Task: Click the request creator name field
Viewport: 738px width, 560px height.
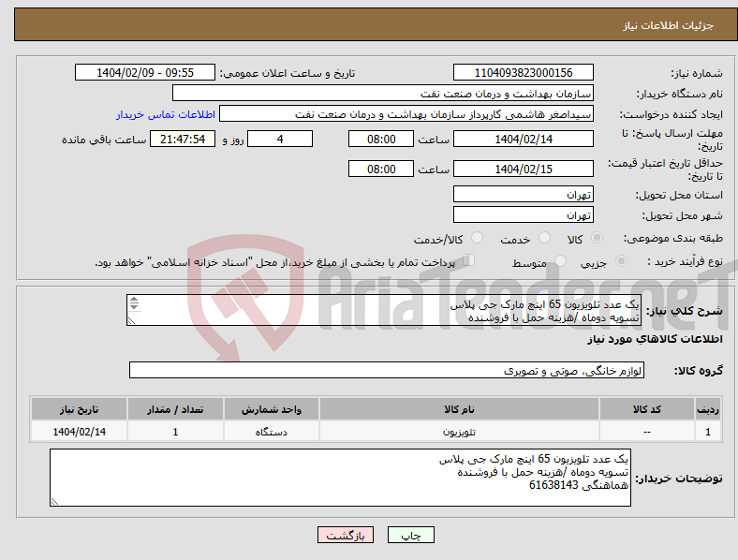Action: (406, 114)
